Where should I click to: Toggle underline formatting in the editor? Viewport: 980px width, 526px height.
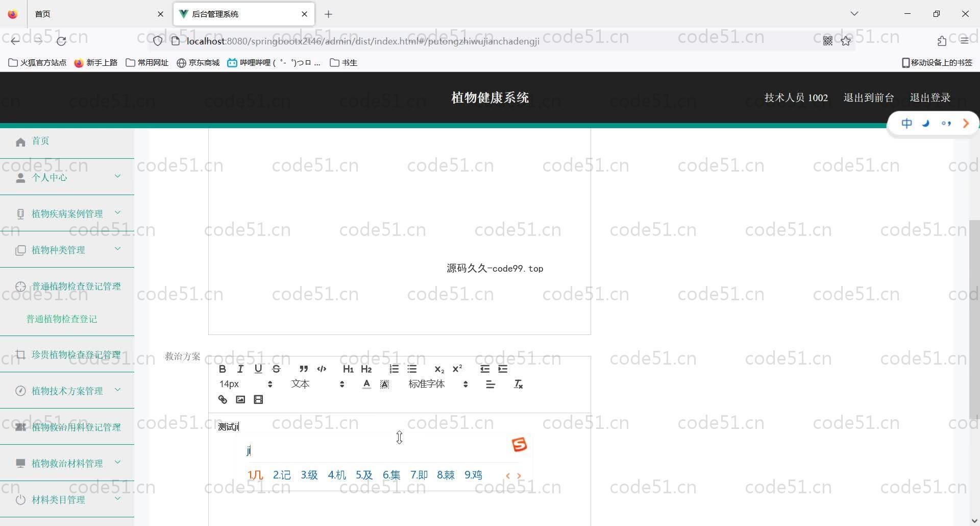tap(258, 369)
